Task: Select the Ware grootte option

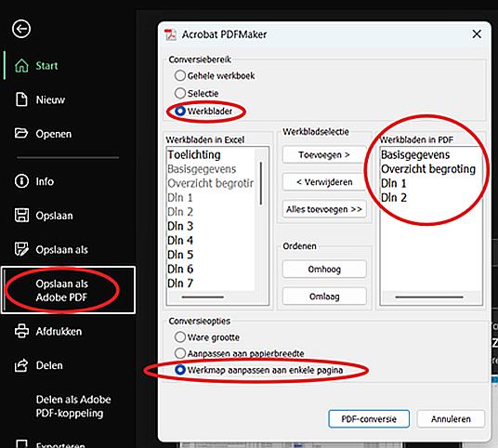Action: tap(180, 337)
